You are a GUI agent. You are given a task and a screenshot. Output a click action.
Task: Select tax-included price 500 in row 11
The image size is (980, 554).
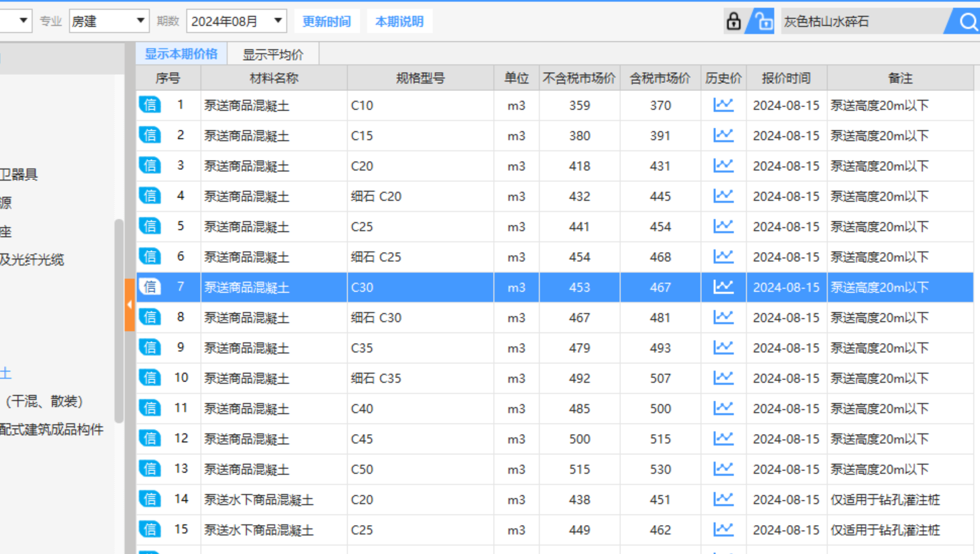click(660, 408)
